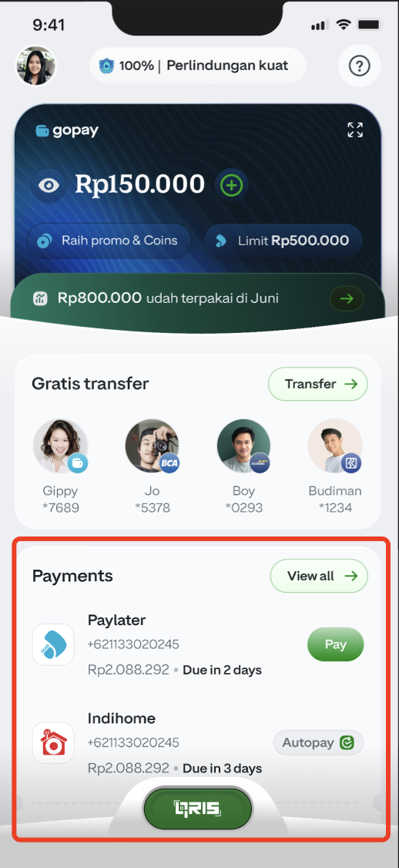Select Jo BCA contact avatar
Screen dimensions: 399x868
(153, 446)
